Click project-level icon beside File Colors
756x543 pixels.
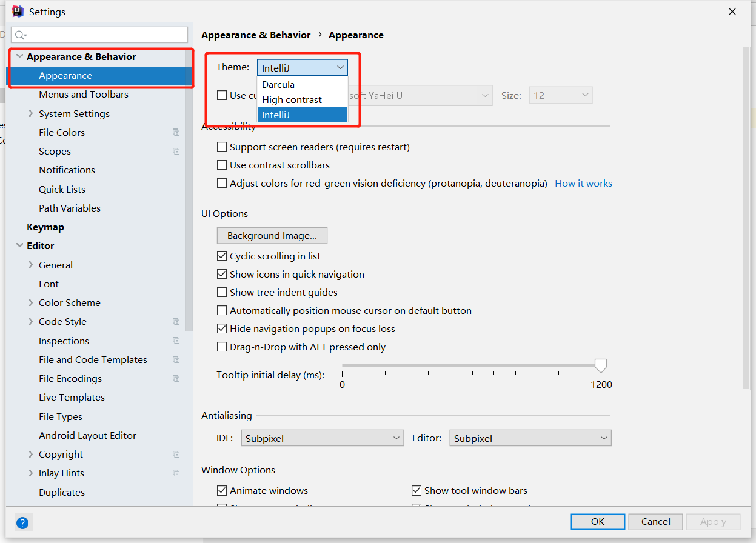click(176, 133)
